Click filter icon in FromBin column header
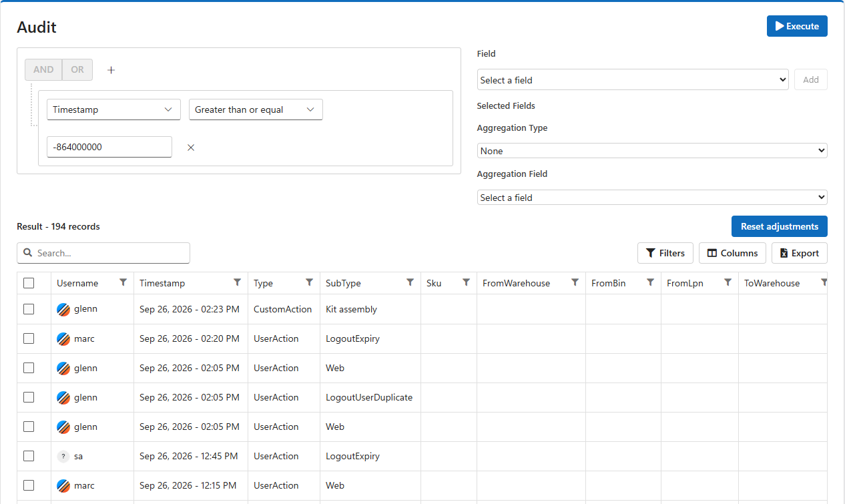This screenshot has width=845, height=504. pos(650,282)
